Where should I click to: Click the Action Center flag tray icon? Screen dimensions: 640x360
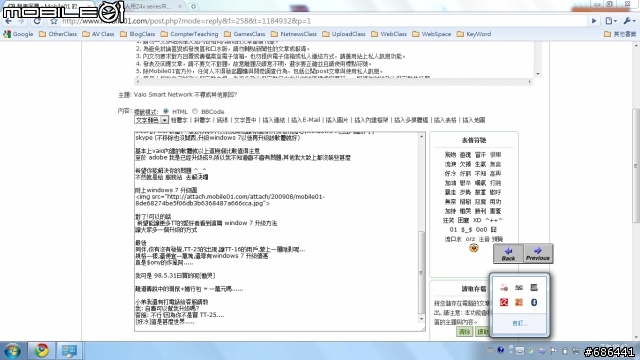click(553, 351)
